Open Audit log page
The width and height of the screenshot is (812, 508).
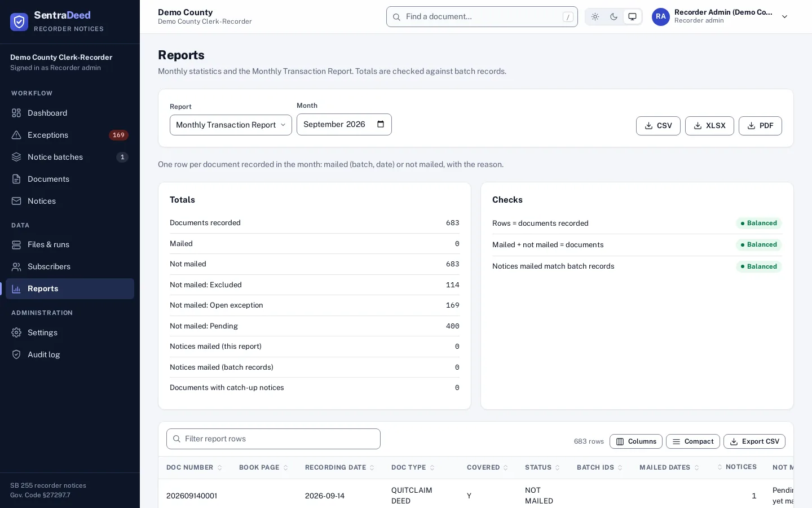click(x=70, y=354)
